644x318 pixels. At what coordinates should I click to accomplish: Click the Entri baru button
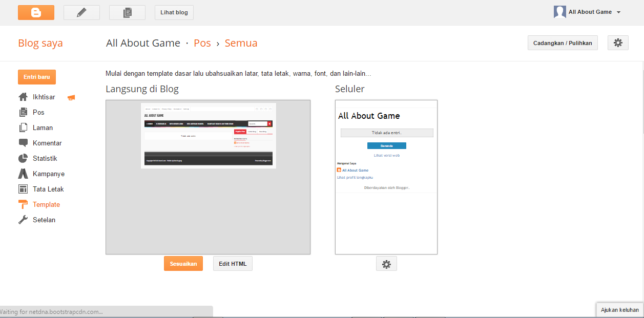click(37, 77)
